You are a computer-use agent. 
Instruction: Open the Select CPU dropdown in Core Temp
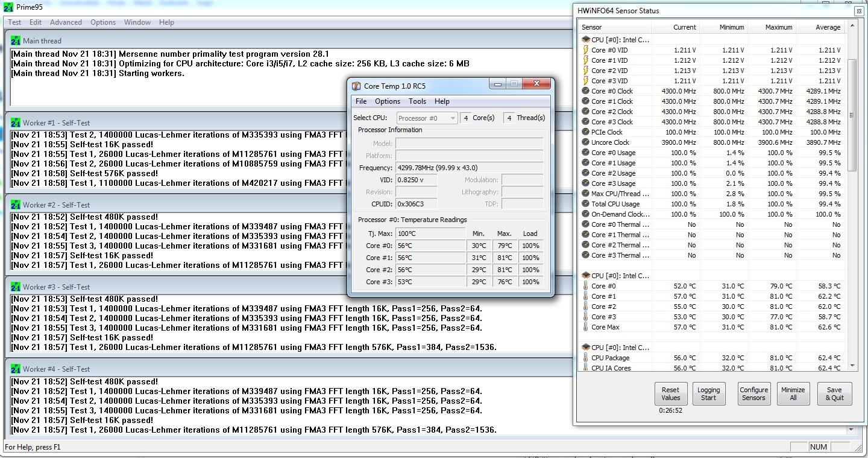[x=427, y=118]
